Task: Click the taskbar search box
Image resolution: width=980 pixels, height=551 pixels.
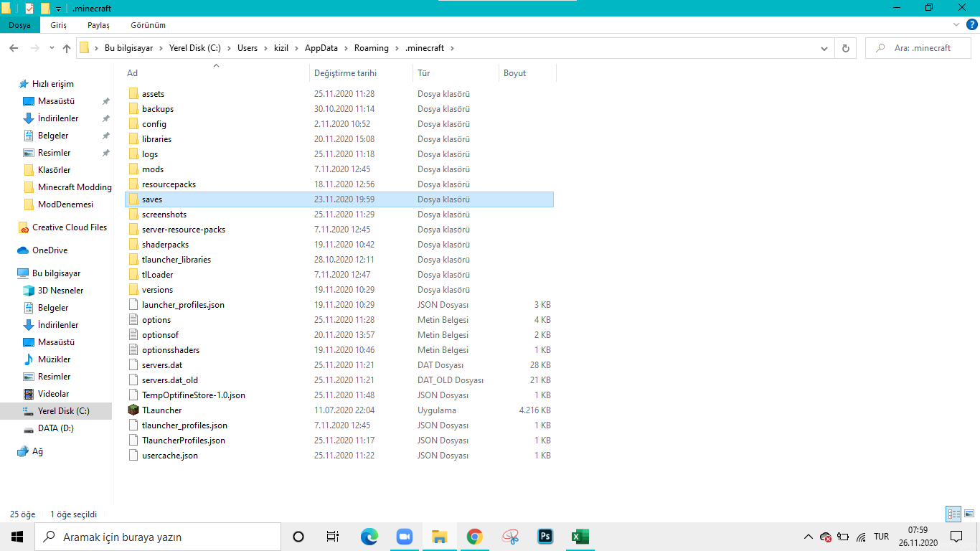Action: [158, 537]
